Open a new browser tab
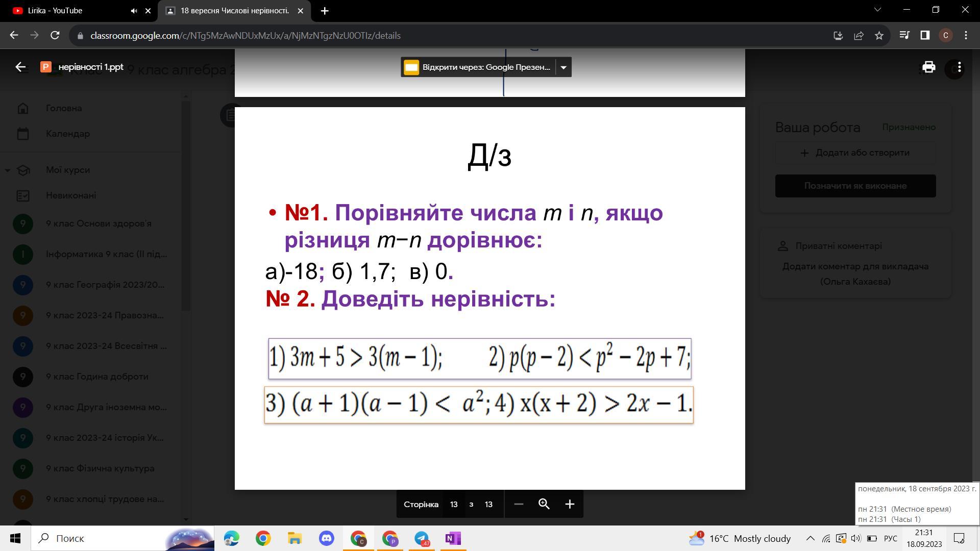The width and height of the screenshot is (980, 551). (x=325, y=11)
